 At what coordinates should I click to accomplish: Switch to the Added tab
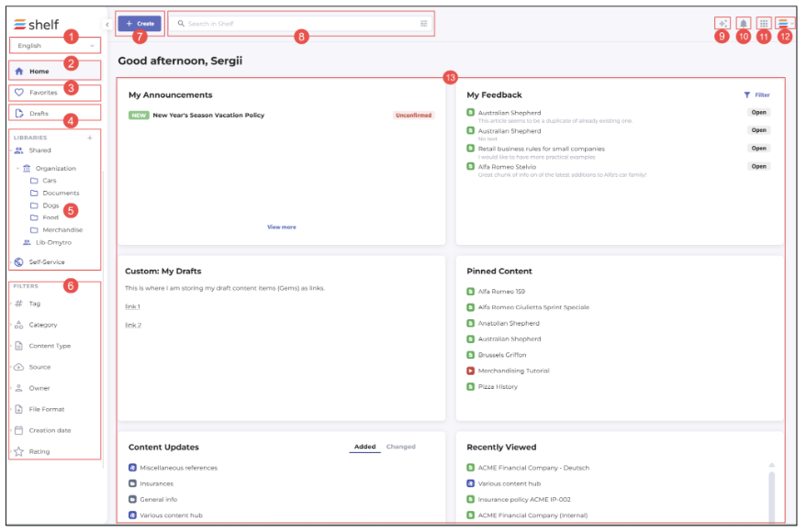[x=365, y=447]
